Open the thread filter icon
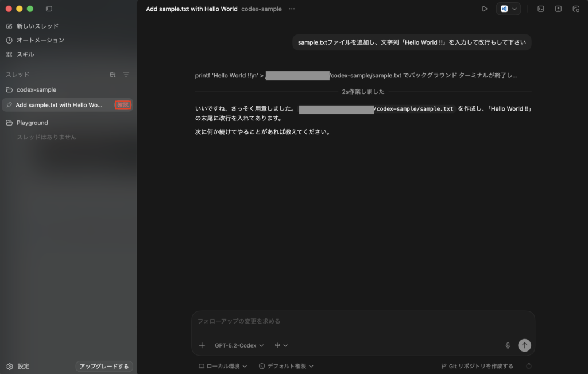 click(x=126, y=75)
